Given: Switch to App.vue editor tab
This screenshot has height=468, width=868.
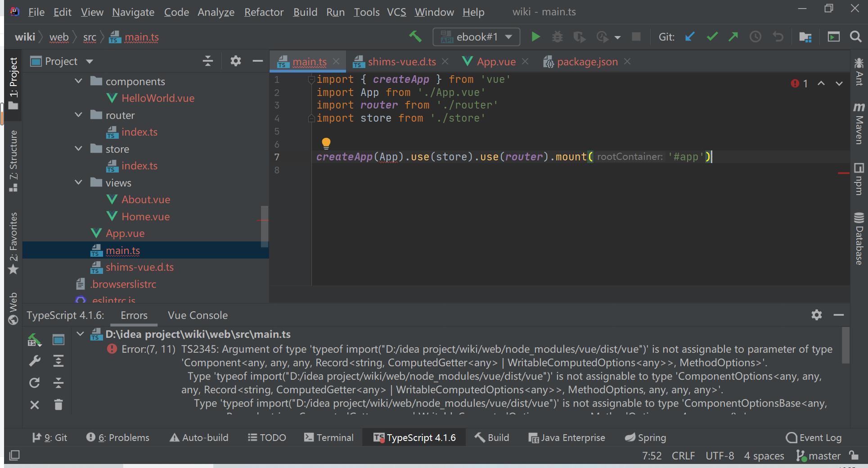Looking at the screenshot, I should [496, 62].
